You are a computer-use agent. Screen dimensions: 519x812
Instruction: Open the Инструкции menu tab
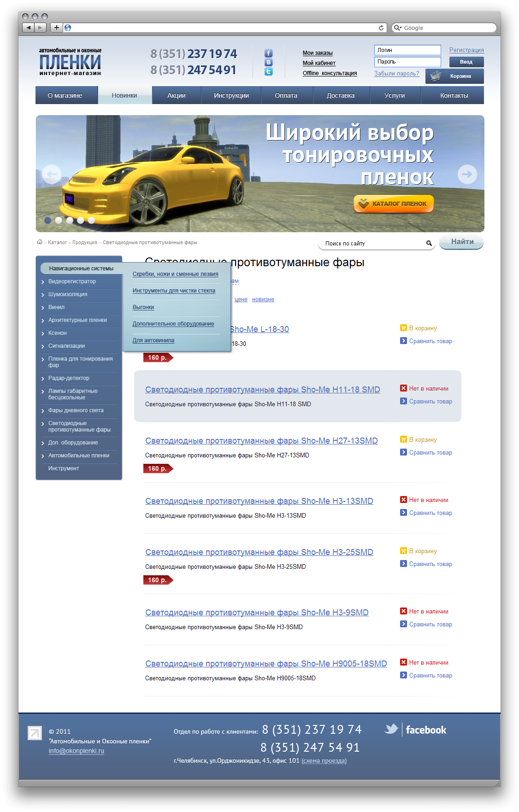click(x=231, y=95)
